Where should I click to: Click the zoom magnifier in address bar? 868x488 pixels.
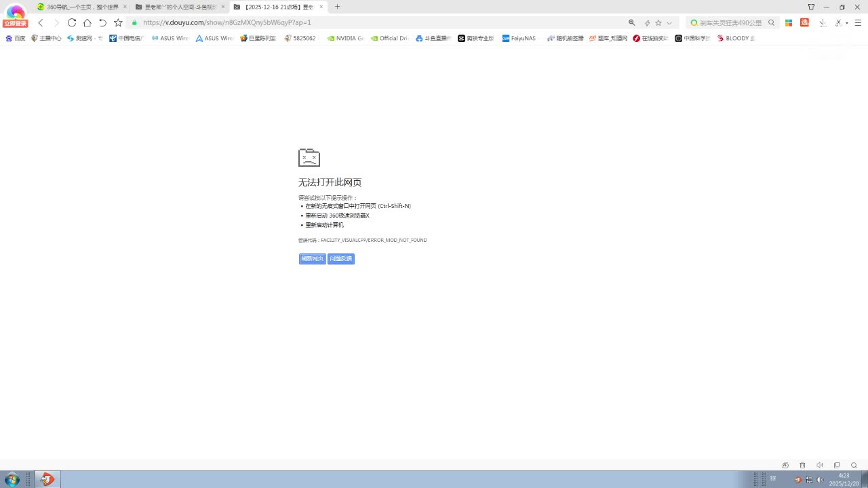(x=632, y=22)
